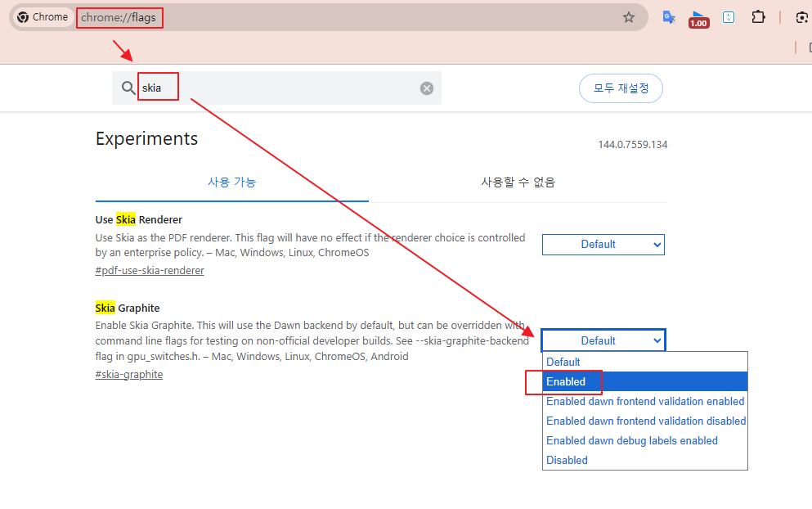
Task: Click the Use Skia Renderer heading
Action: click(139, 220)
